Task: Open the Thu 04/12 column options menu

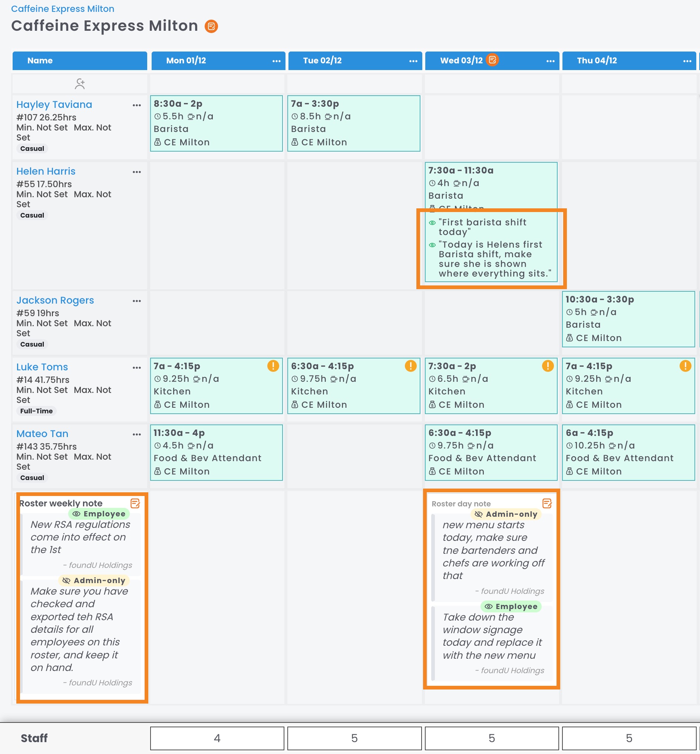Action: pyautogui.click(x=687, y=61)
